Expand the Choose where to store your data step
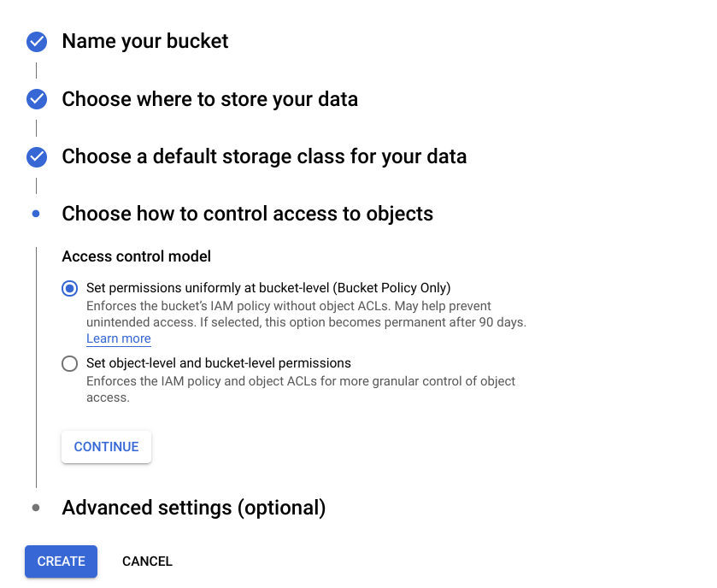Viewport: 717px width, 588px height. [209, 99]
